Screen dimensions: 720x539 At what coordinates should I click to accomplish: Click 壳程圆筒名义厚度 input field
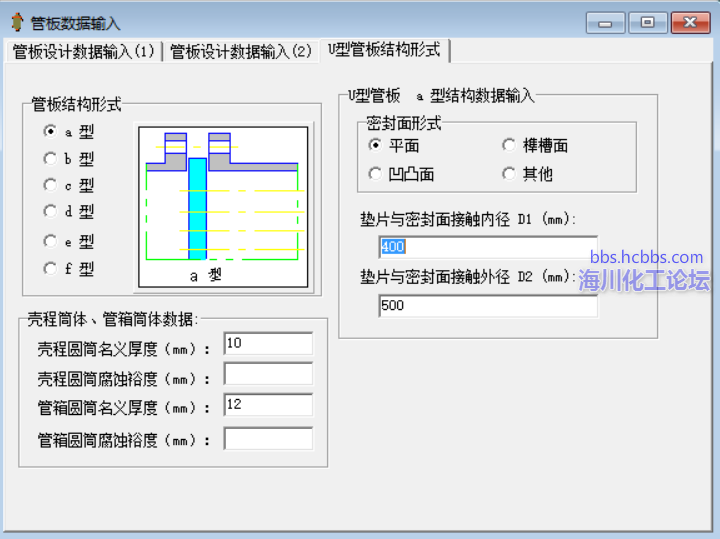pos(268,343)
